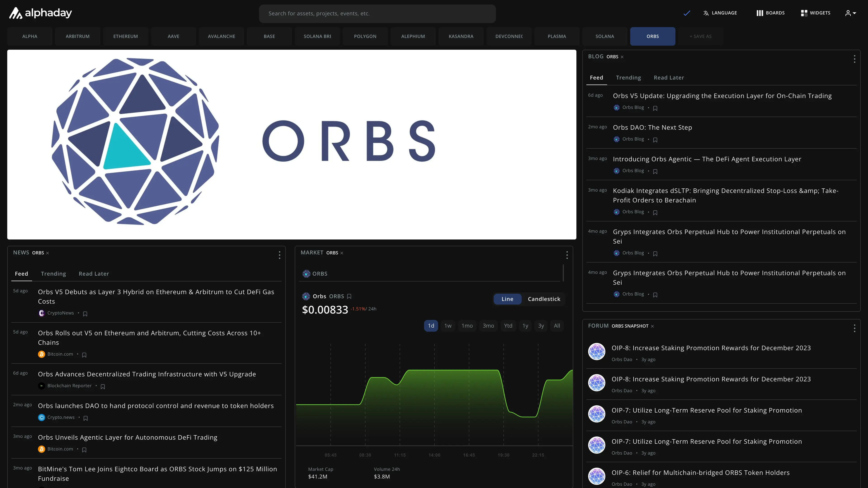Bookmark Orbs DAO: The Next Step post

(655, 140)
